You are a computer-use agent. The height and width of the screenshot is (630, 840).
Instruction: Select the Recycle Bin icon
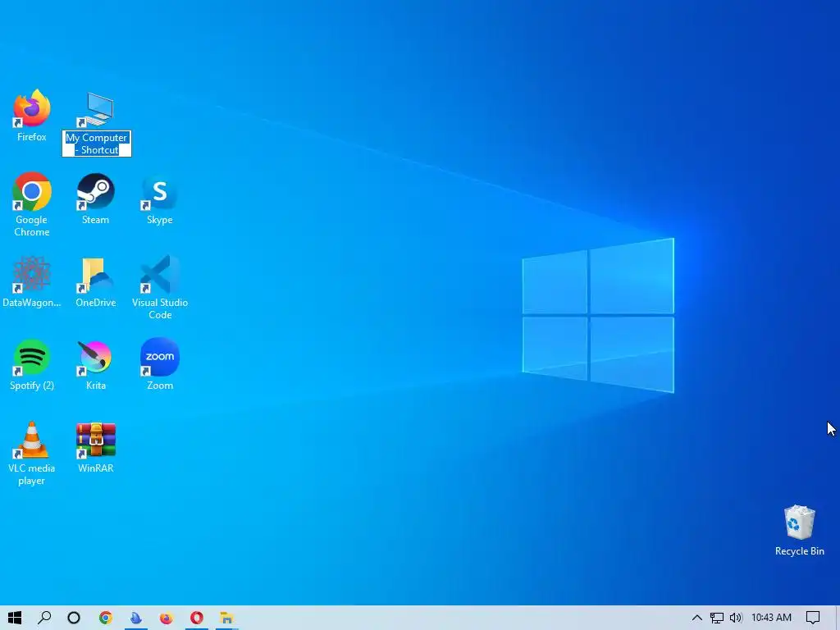pos(799,522)
